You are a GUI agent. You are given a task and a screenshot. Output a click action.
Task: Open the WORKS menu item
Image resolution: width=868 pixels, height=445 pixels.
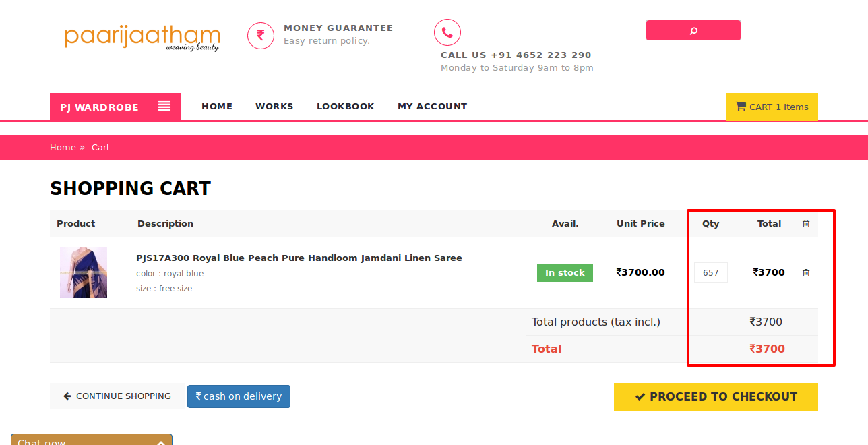pos(274,106)
